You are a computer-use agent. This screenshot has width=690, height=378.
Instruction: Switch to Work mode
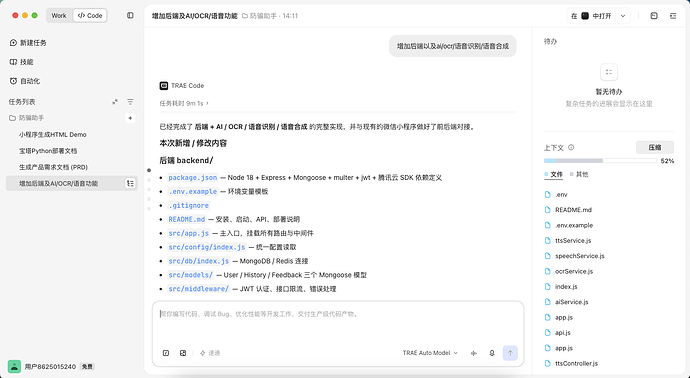pos(59,15)
